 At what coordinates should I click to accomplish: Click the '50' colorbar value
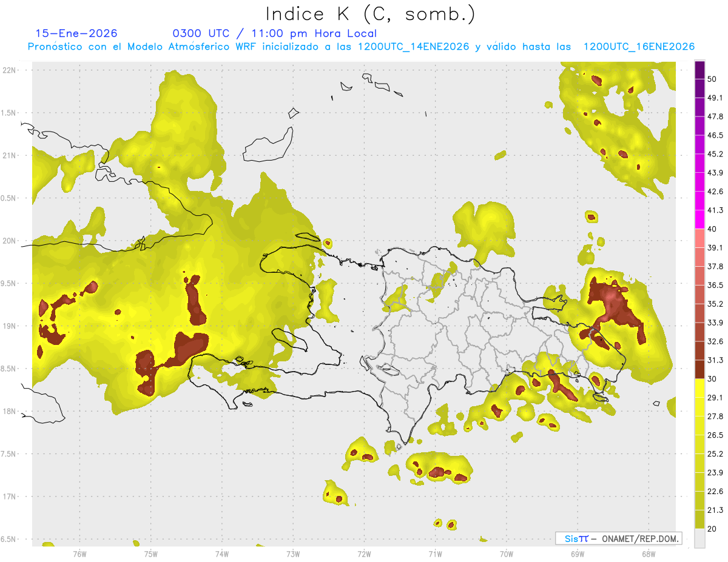click(712, 79)
